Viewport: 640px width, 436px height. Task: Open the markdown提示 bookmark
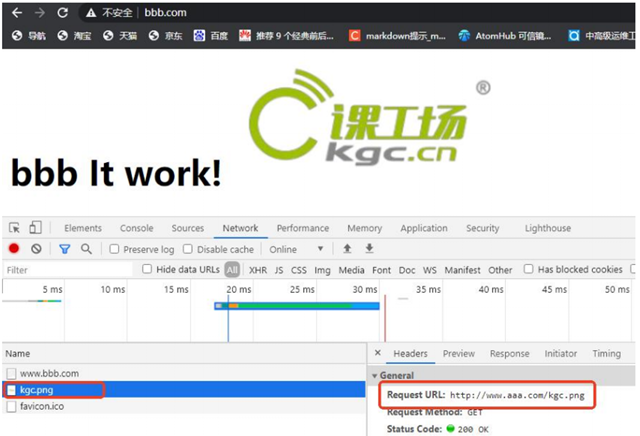tap(397, 36)
